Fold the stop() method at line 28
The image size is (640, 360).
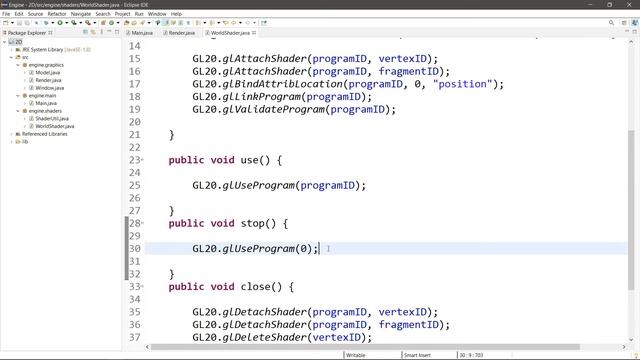(142, 223)
